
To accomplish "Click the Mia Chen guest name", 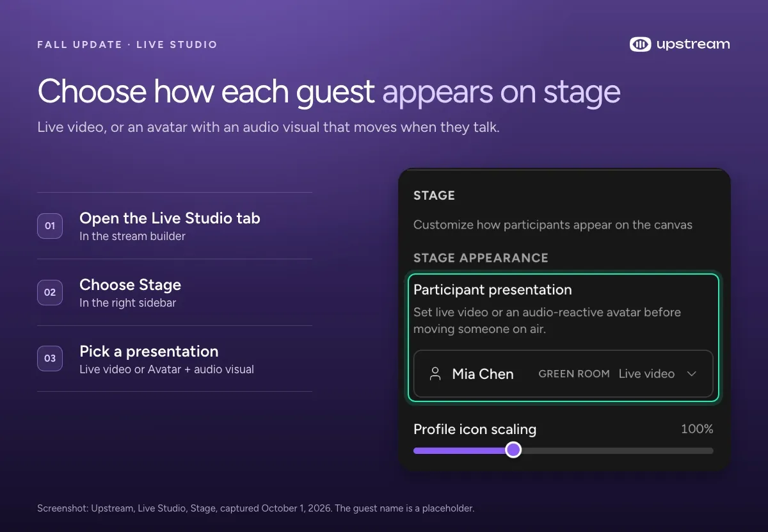I will tap(483, 374).
